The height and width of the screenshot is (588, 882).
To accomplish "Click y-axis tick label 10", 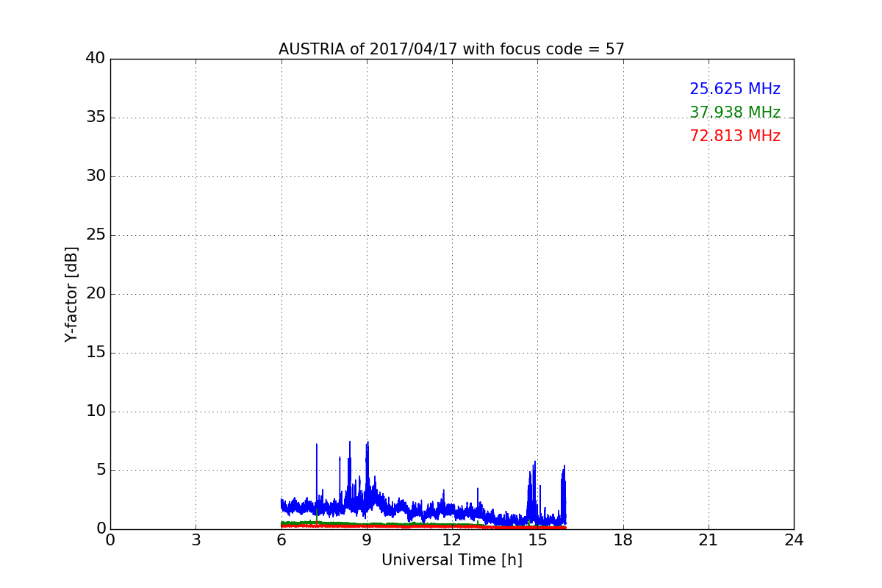I will (96, 412).
